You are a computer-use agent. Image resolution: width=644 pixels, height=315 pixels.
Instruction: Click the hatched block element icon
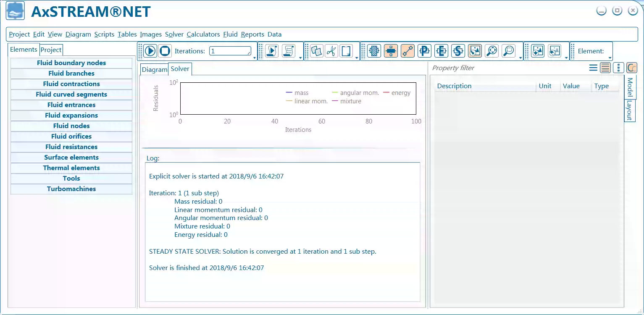pyautogui.click(x=374, y=51)
